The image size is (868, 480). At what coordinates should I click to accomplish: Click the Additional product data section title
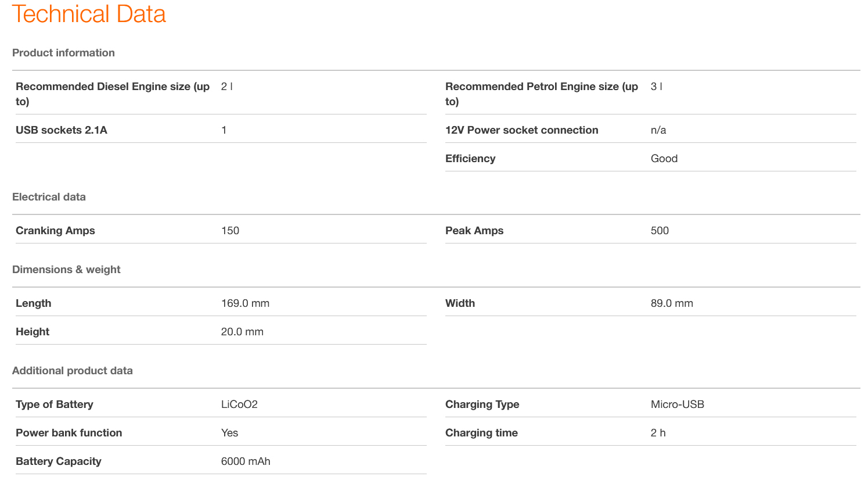click(x=73, y=371)
